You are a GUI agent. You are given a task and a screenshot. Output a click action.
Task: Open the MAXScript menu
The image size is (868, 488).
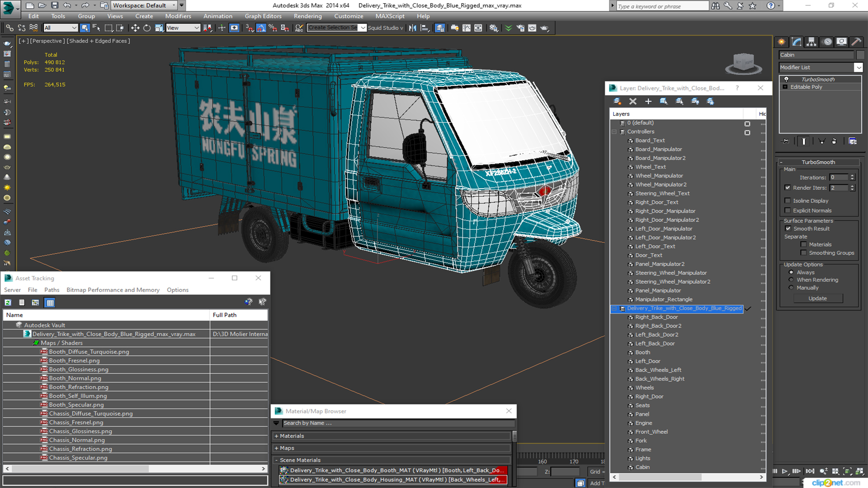pos(390,16)
